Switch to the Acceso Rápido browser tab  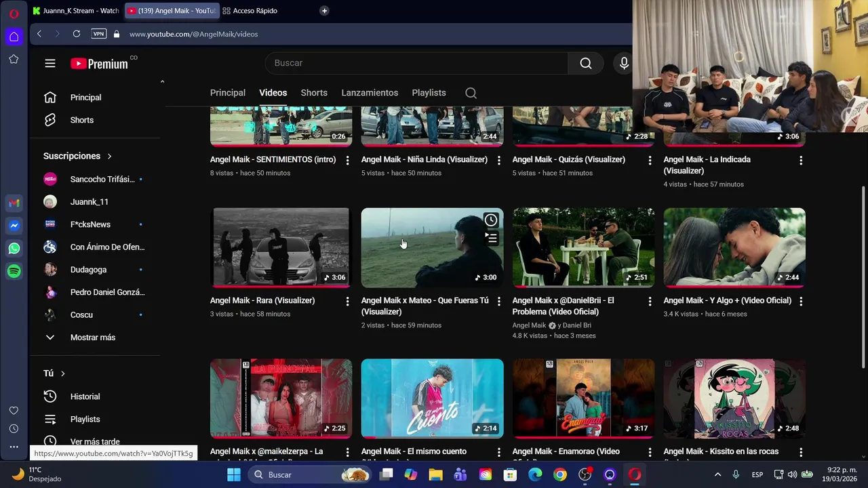point(255,11)
